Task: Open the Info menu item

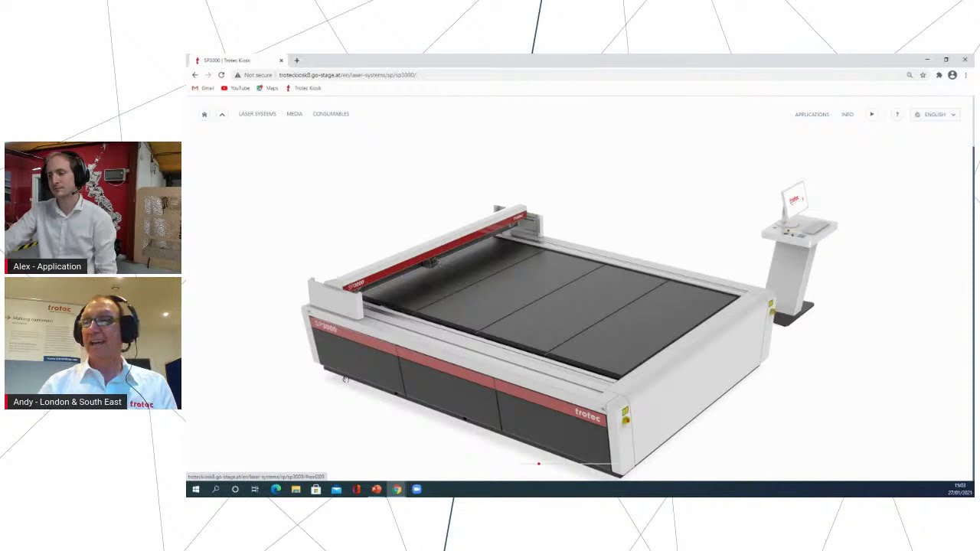Action: [x=848, y=114]
